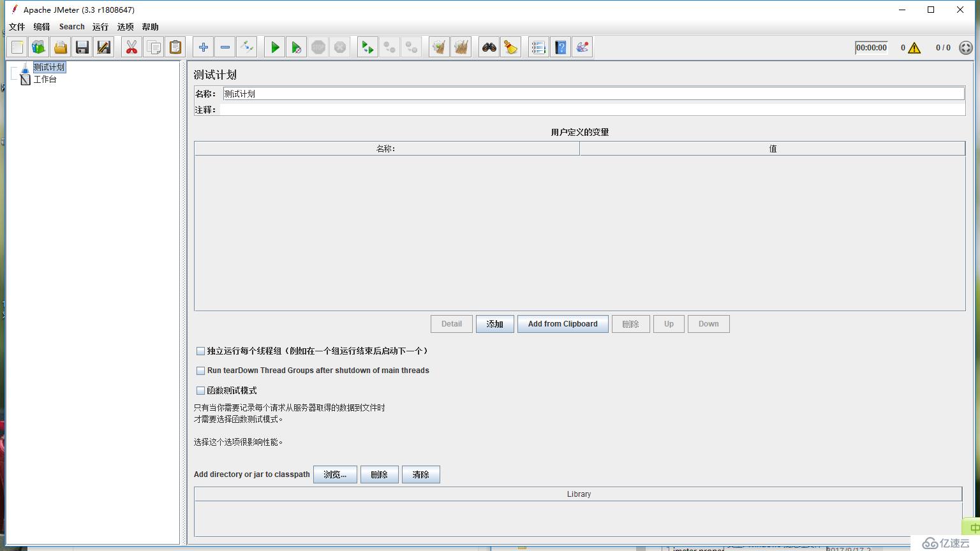Image resolution: width=980 pixels, height=551 pixels.
Task: Click the Toggle enable/disable icon
Action: pyautogui.click(x=246, y=47)
